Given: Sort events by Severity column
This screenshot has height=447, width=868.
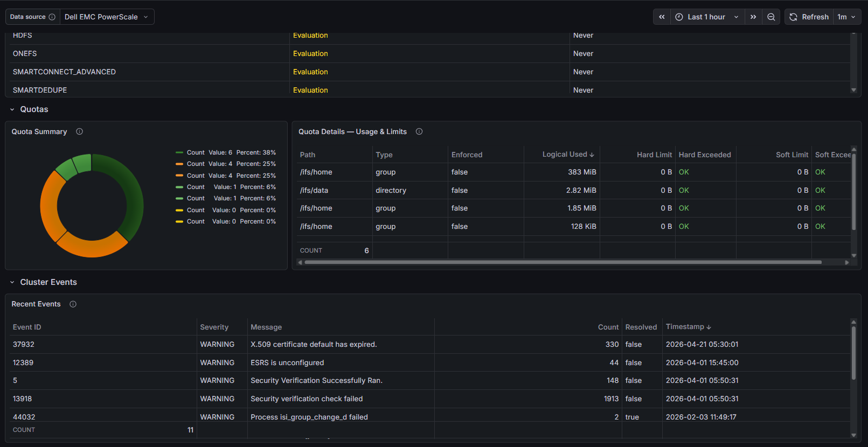Looking at the screenshot, I should click(214, 327).
